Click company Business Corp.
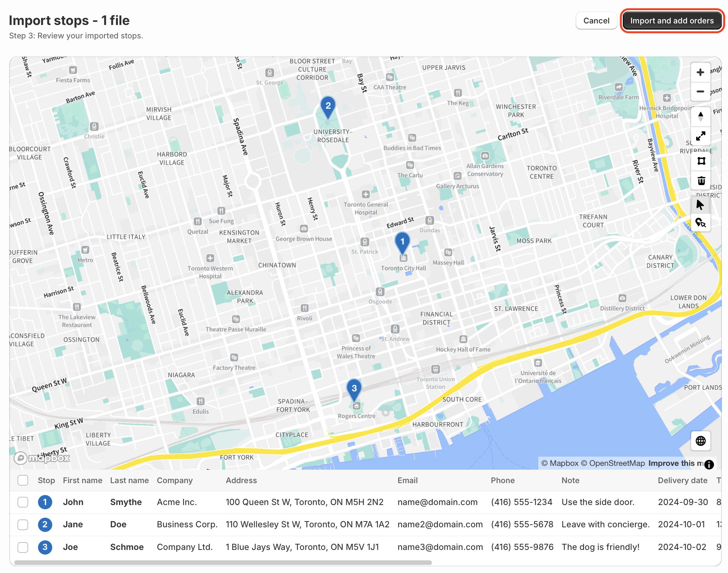 click(x=187, y=524)
